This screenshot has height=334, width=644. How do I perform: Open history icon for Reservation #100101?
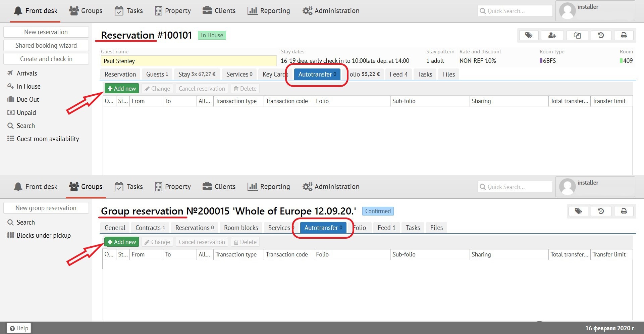point(601,35)
